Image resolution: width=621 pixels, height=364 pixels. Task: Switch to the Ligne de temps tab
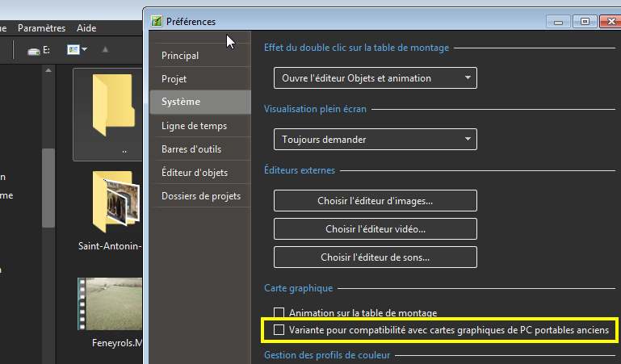pos(194,126)
